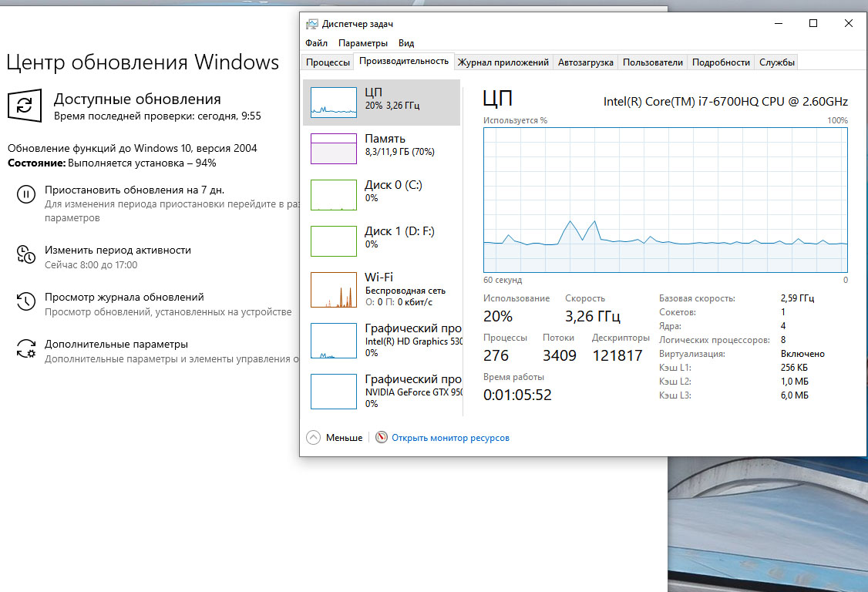Viewport: 868px width, 592px height.
Task: Maximize the Task Manager window
Action: point(813,23)
